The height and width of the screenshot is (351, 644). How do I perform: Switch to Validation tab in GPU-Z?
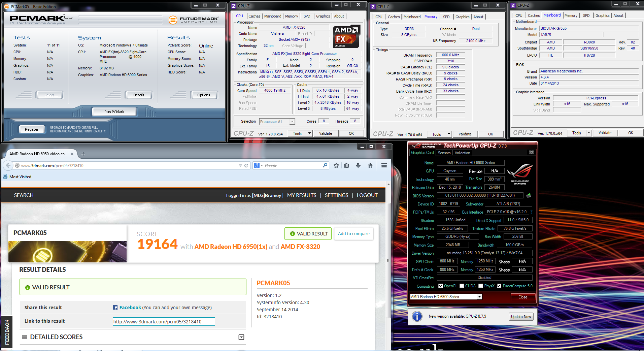coord(462,153)
